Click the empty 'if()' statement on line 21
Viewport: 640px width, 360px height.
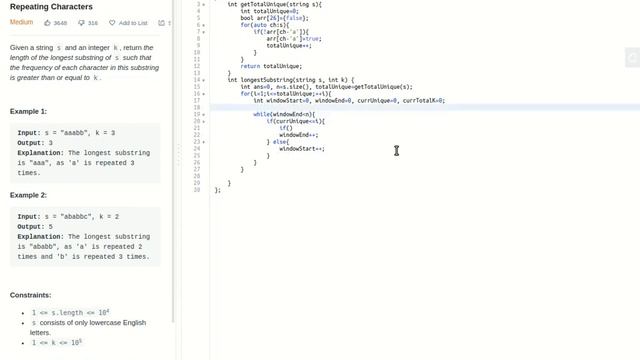pyautogui.click(x=286, y=128)
